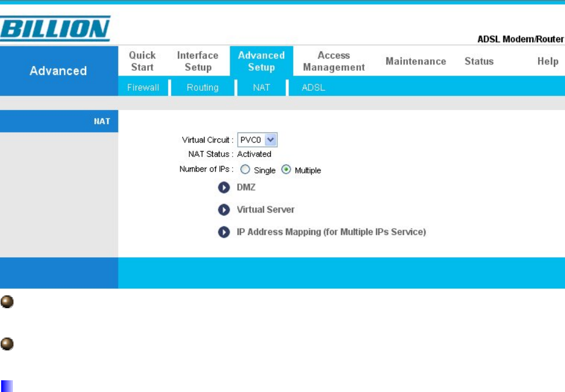Go to the Quick Start tab

tap(142, 62)
